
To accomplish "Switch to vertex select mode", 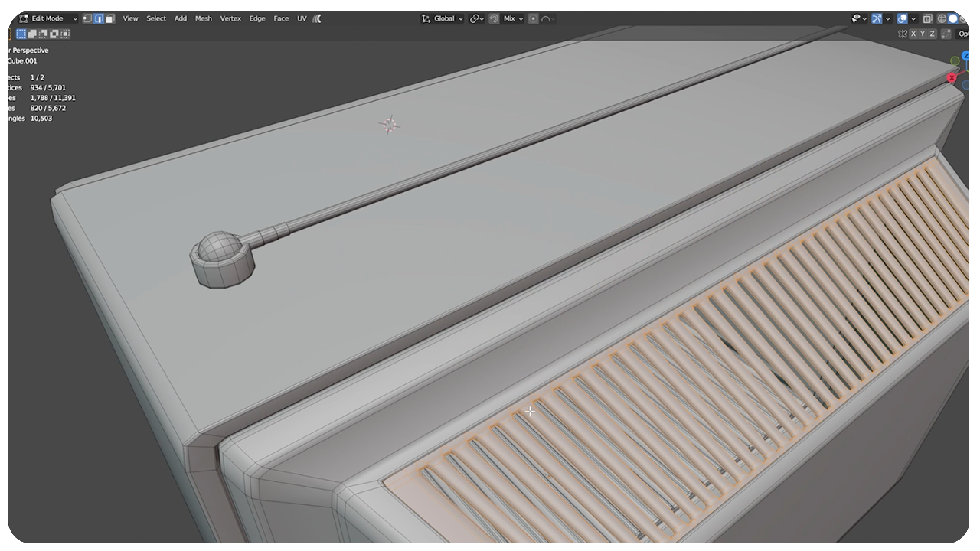I will click(87, 18).
